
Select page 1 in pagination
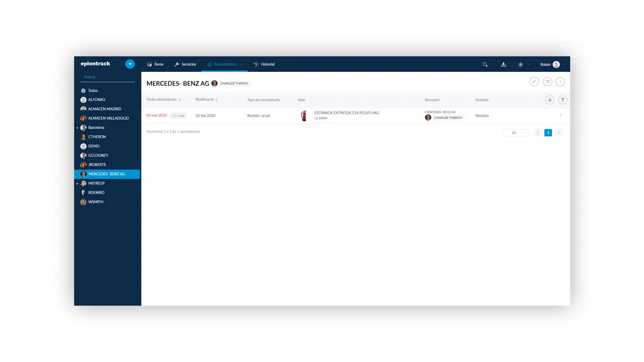(x=548, y=133)
